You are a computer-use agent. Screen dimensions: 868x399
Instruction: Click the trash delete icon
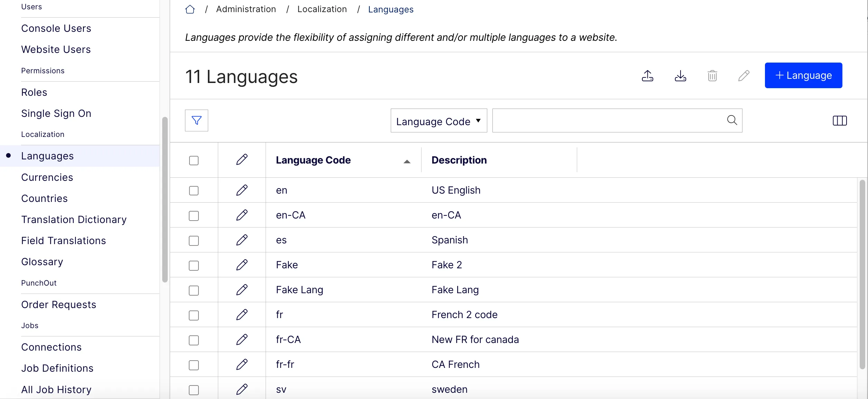tap(712, 76)
